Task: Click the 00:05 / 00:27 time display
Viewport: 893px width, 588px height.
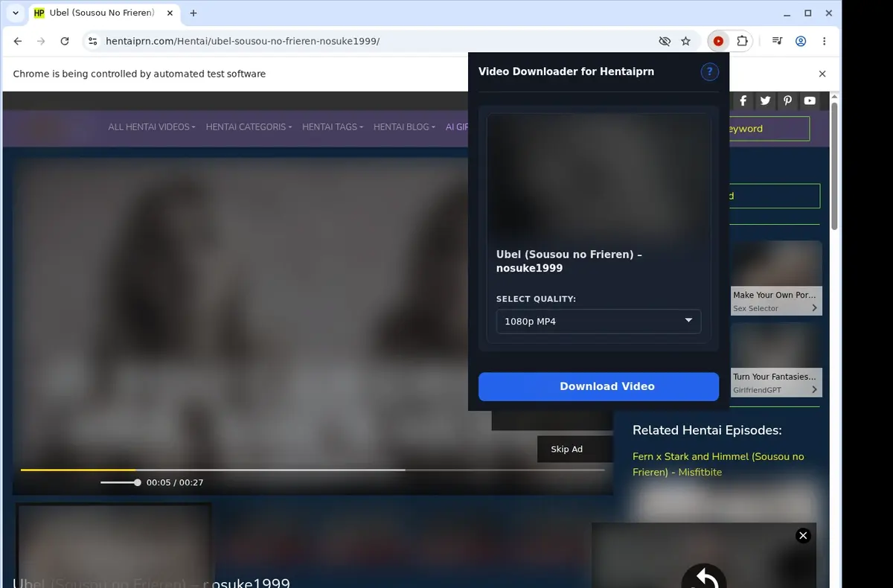Action: coord(175,482)
